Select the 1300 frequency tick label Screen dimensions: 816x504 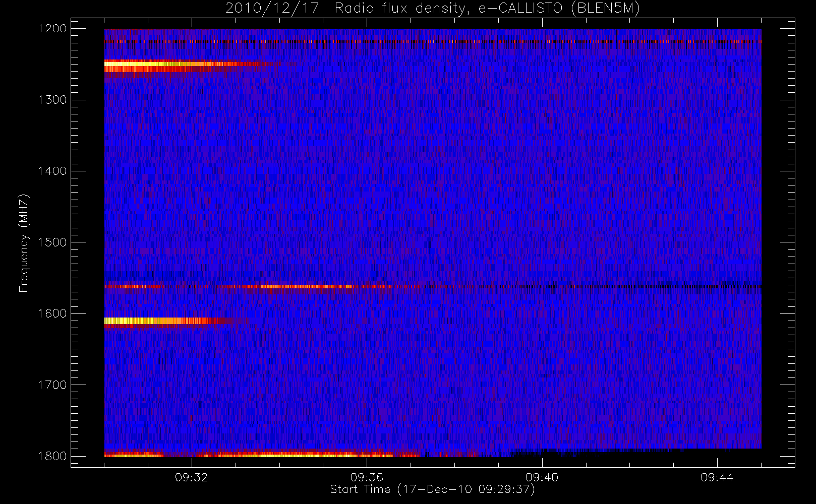point(52,100)
